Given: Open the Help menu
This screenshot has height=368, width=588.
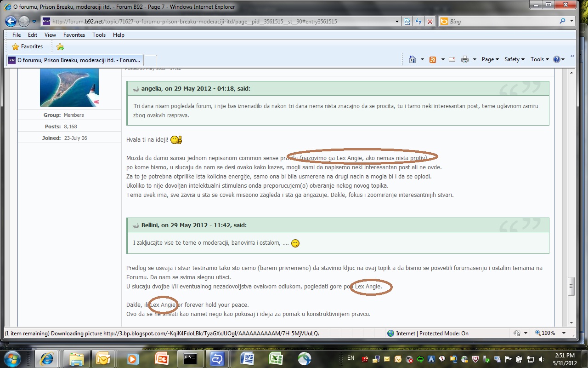Looking at the screenshot, I should pyautogui.click(x=119, y=35).
